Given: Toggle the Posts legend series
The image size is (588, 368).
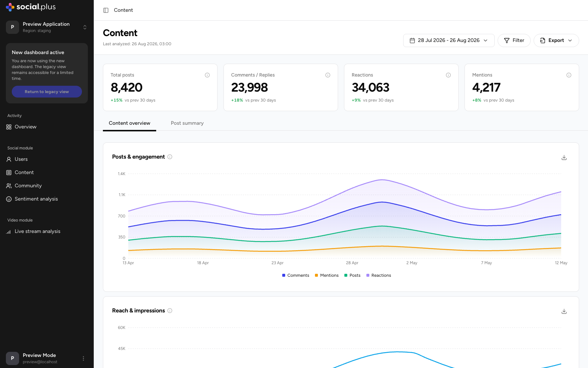Looking at the screenshot, I should [352, 275].
